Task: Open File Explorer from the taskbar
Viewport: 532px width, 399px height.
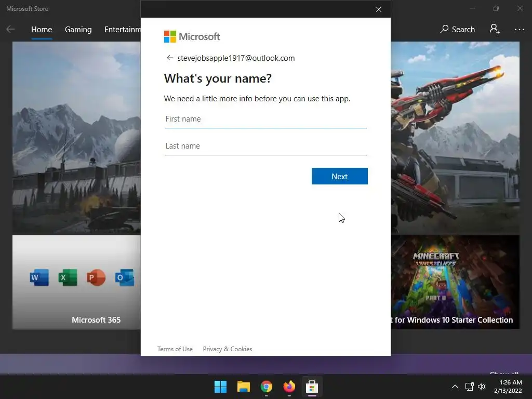Action: tap(243, 387)
